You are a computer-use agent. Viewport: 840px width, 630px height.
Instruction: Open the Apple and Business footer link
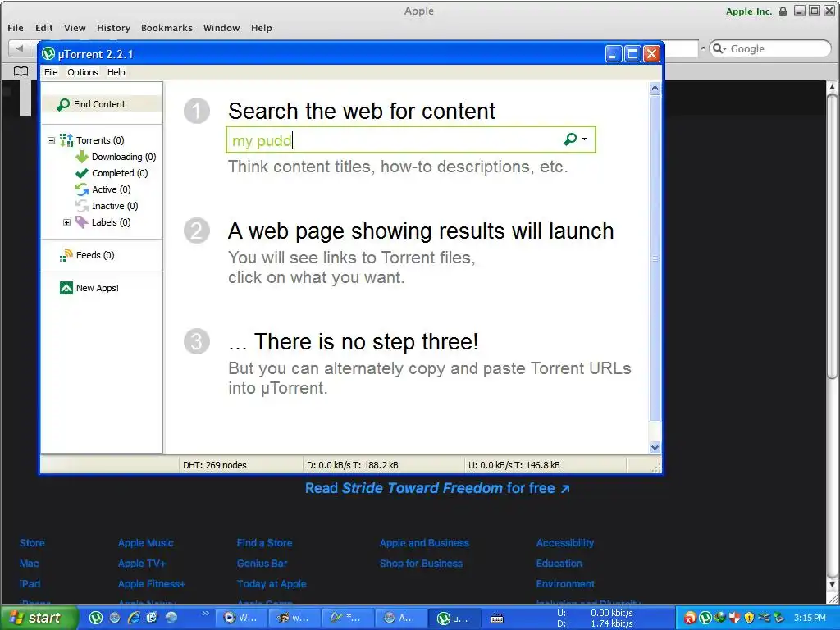click(424, 543)
